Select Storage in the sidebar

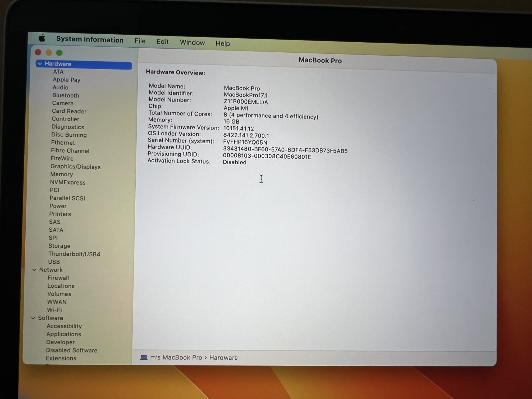[x=60, y=246]
